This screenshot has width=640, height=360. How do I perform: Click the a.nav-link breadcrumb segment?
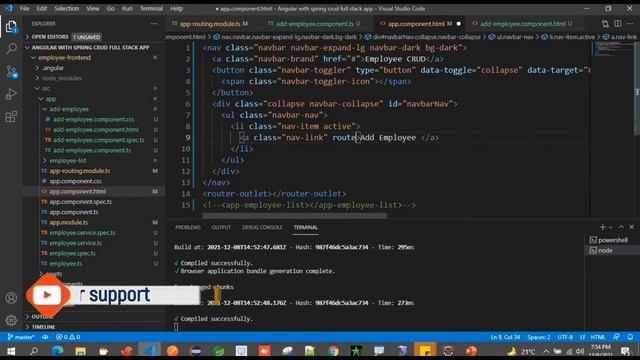[620, 37]
